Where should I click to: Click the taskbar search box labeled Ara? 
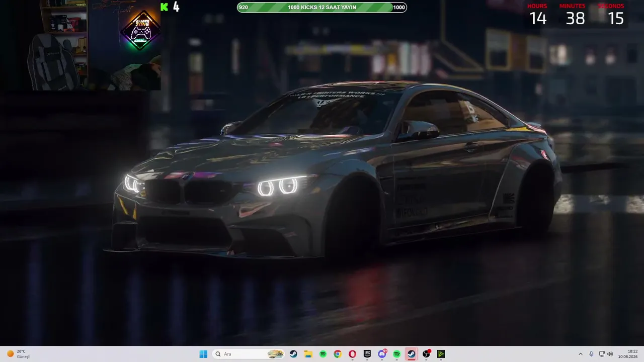pos(250,354)
